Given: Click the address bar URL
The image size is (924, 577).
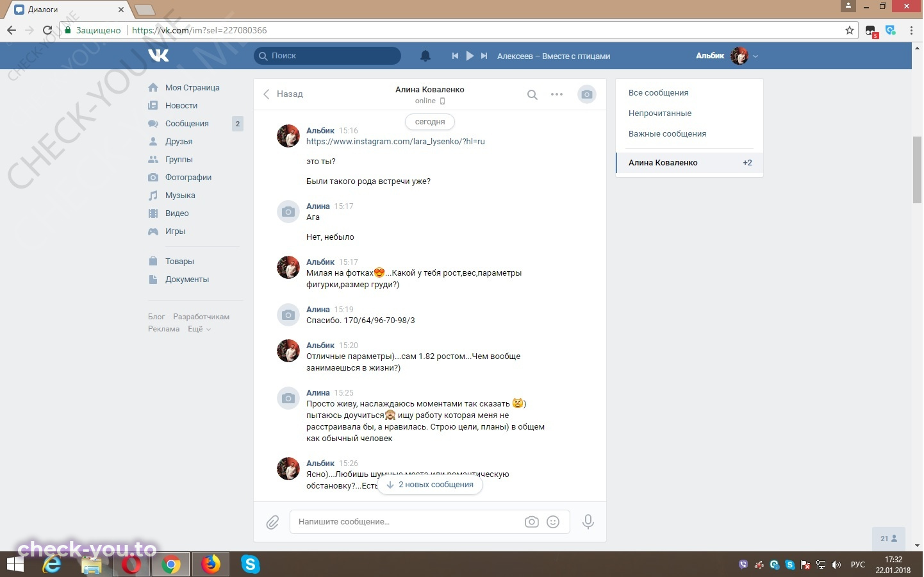Looking at the screenshot, I should 199,30.
